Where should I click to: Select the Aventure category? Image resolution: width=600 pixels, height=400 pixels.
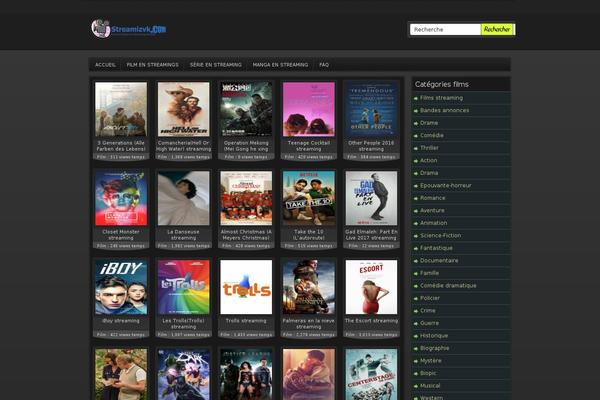point(432,211)
